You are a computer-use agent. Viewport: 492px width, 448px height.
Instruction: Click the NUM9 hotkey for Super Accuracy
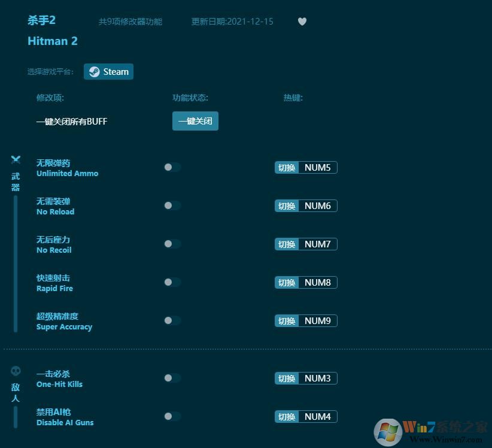click(x=318, y=320)
